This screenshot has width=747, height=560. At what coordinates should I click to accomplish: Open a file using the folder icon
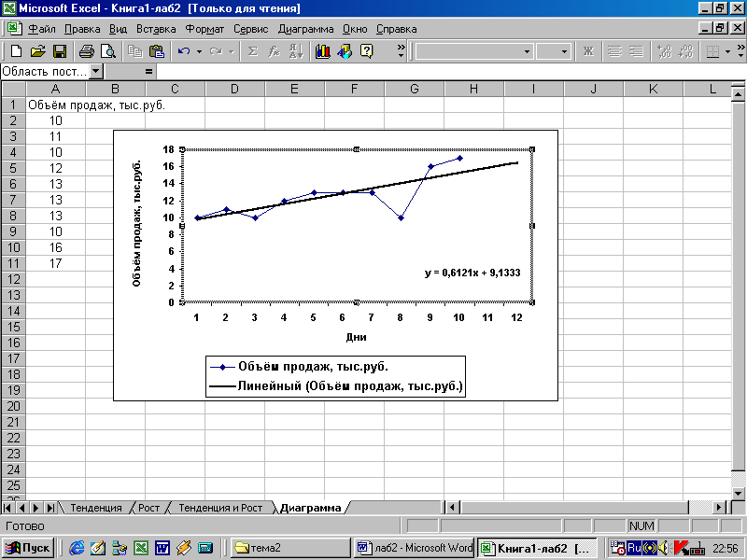[37, 51]
